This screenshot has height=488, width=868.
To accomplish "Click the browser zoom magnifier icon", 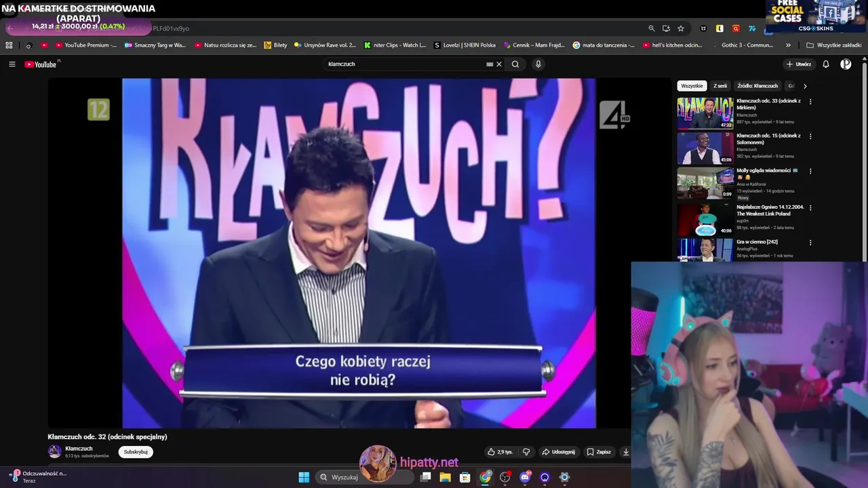I will (x=652, y=28).
